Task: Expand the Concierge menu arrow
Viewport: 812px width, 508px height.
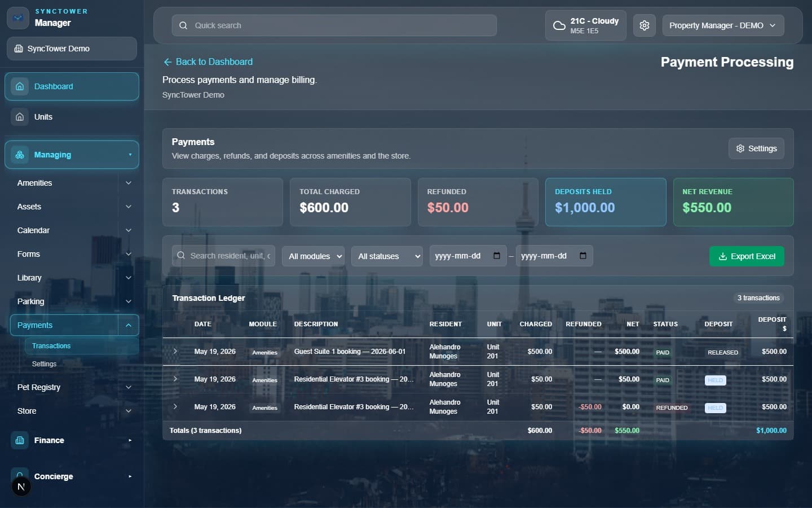Action: (x=130, y=476)
